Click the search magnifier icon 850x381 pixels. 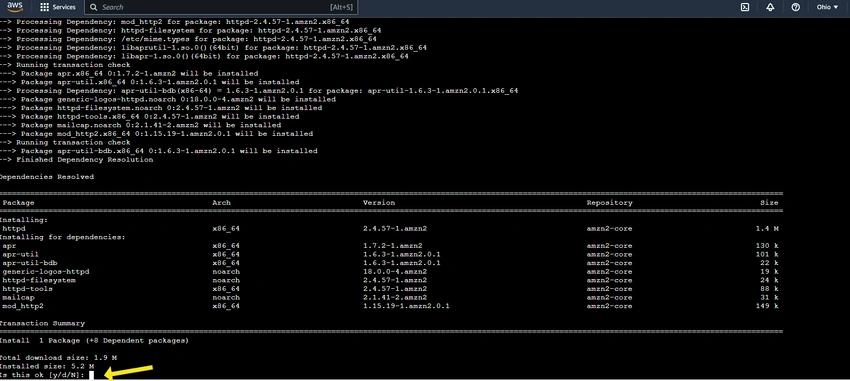(x=94, y=8)
